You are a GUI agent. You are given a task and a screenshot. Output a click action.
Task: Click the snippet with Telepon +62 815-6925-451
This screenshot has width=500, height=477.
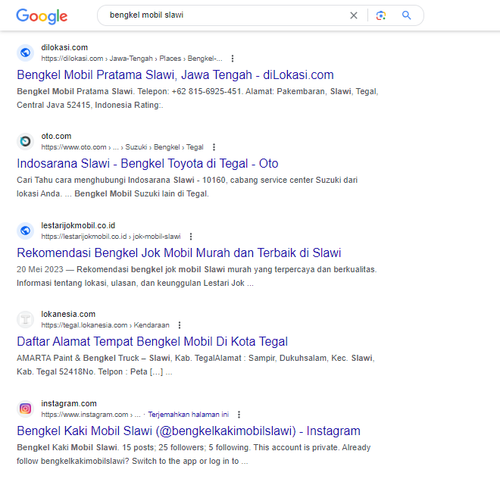(198, 98)
